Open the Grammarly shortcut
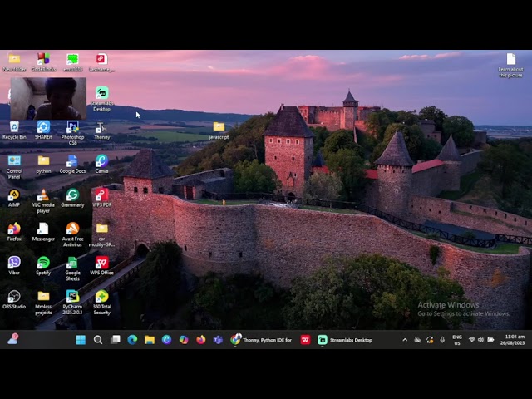The width and height of the screenshot is (532, 399). coord(72,198)
